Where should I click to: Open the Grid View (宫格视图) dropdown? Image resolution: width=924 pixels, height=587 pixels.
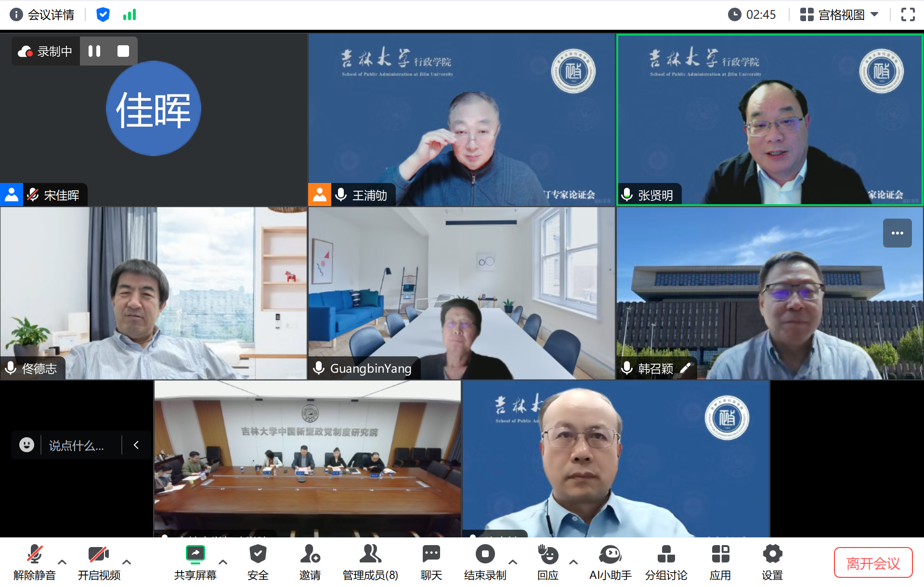tap(839, 15)
